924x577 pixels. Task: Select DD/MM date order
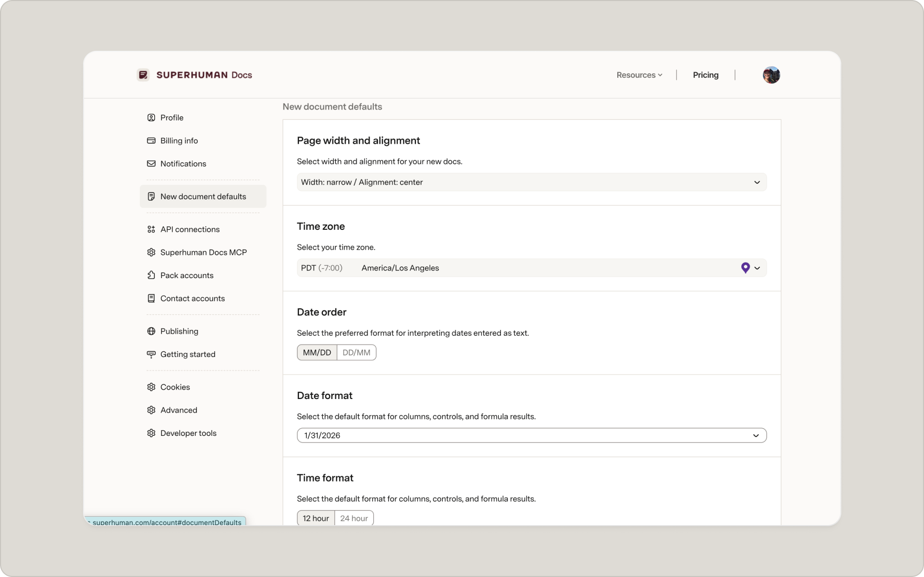point(357,352)
